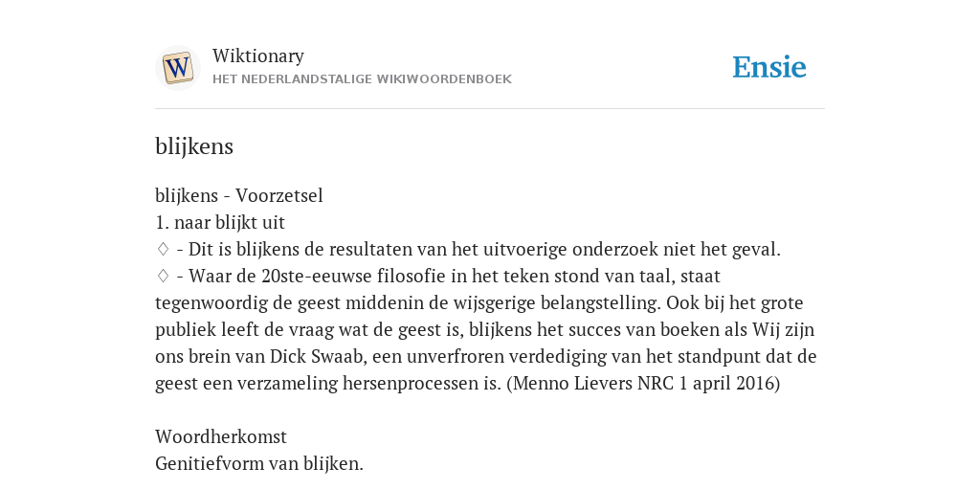
Task: Open the Ensie logo link
Action: click(768, 67)
